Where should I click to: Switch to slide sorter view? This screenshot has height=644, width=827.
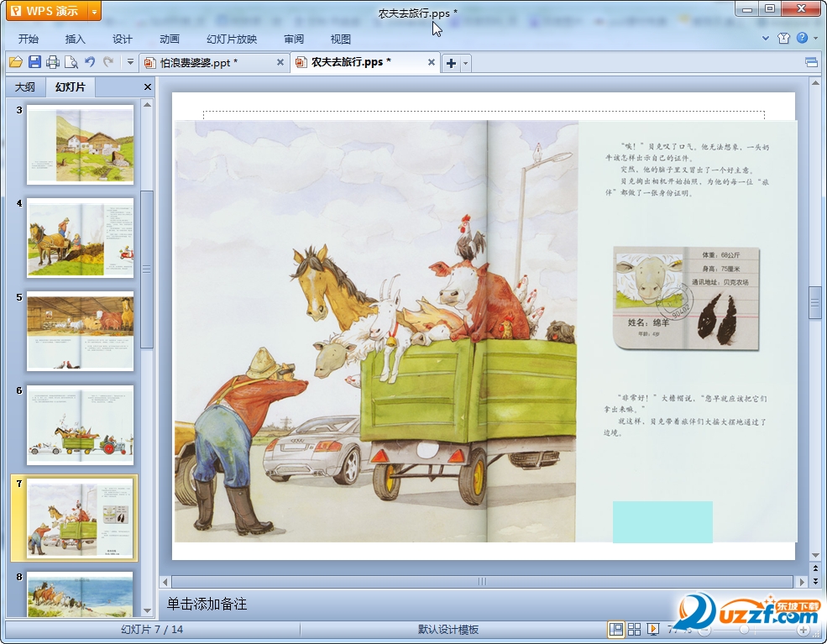click(x=634, y=629)
